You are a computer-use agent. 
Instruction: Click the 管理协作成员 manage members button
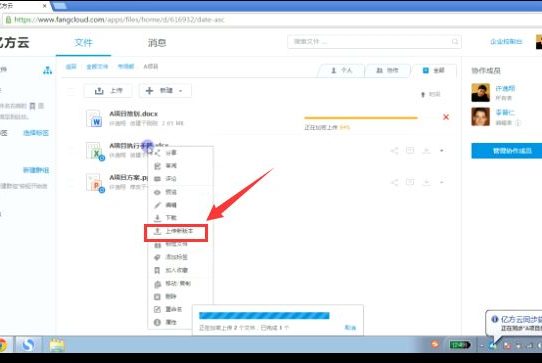point(507,151)
